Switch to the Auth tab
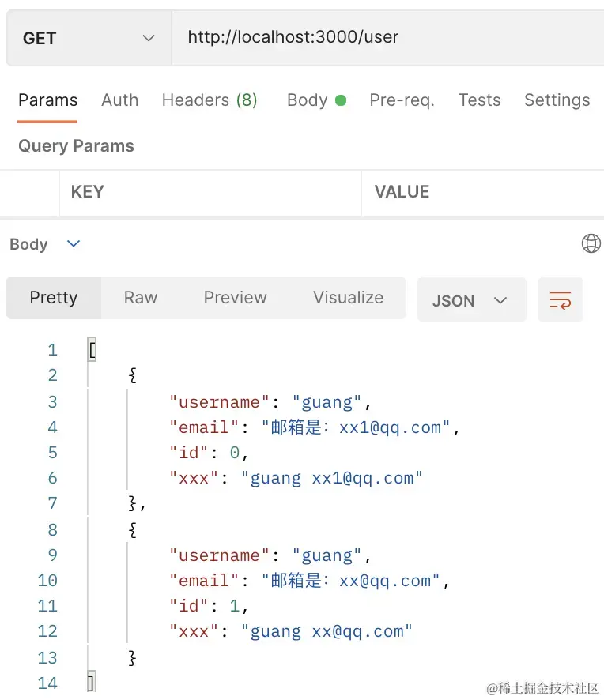This screenshot has height=700, width=604. [x=119, y=100]
